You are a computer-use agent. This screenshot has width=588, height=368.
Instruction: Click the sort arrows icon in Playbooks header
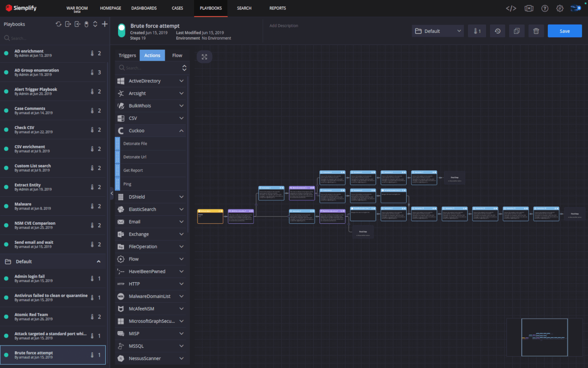click(95, 24)
